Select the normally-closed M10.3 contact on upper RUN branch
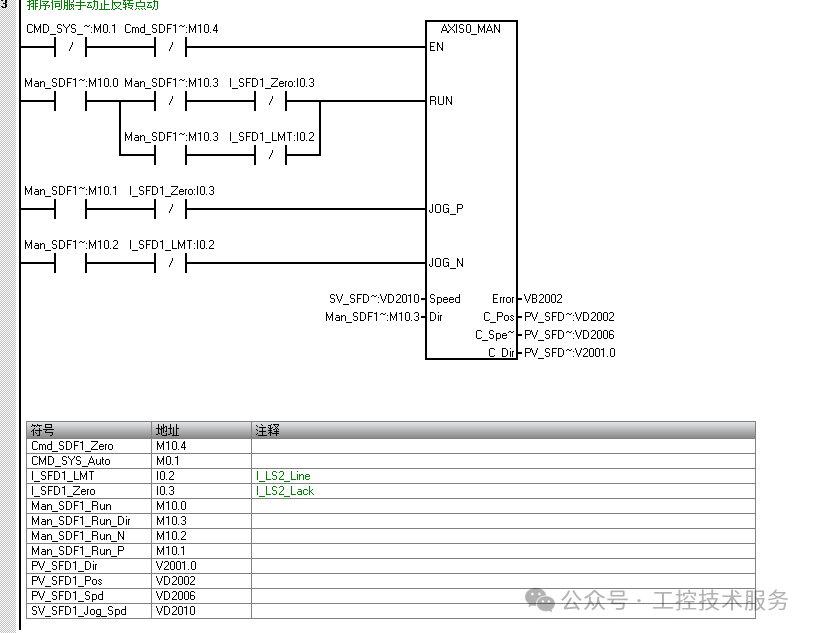 [170, 101]
